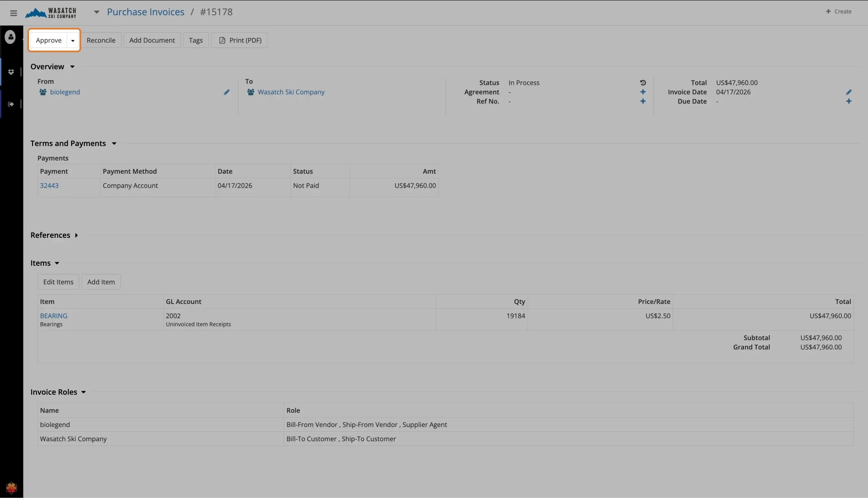The height and width of the screenshot is (498, 868).
Task: Open the user profile sidebar icon
Action: (x=10, y=37)
